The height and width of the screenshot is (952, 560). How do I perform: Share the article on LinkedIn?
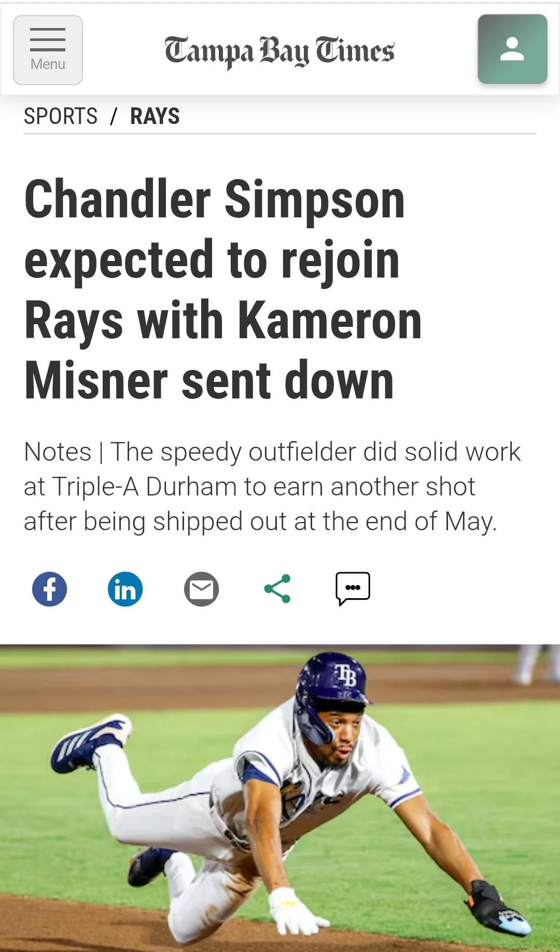coord(125,589)
